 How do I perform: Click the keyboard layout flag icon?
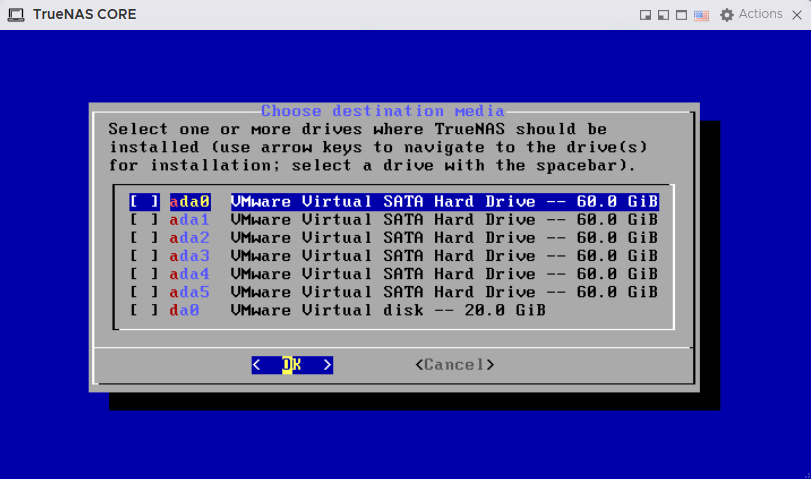[701, 15]
